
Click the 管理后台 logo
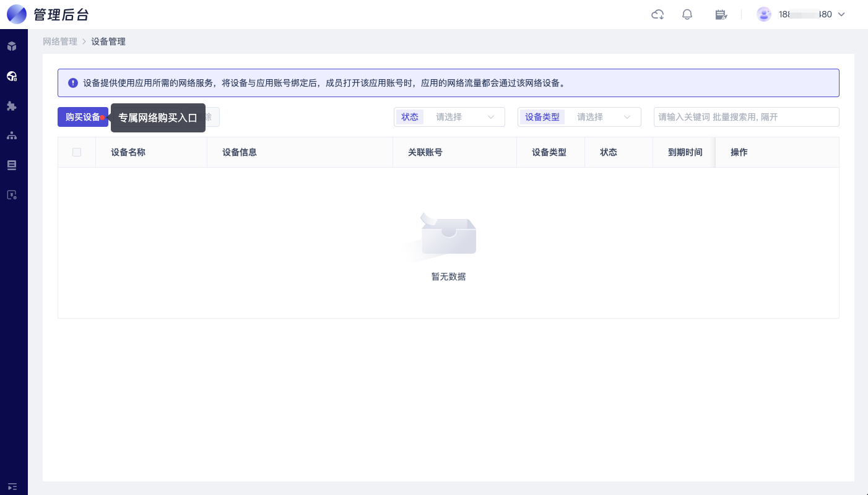48,14
